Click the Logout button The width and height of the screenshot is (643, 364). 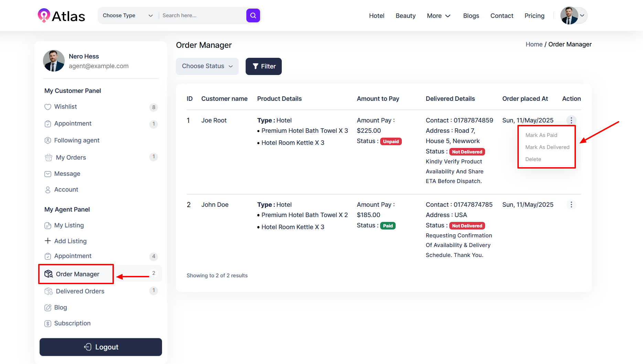point(101,347)
